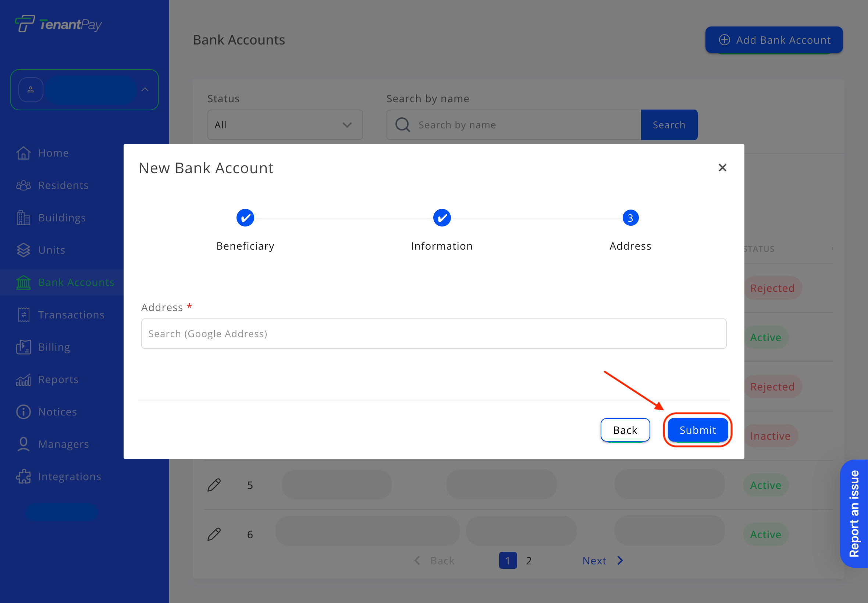
Task: Focus the Google Address search field
Action: (433, 333)
